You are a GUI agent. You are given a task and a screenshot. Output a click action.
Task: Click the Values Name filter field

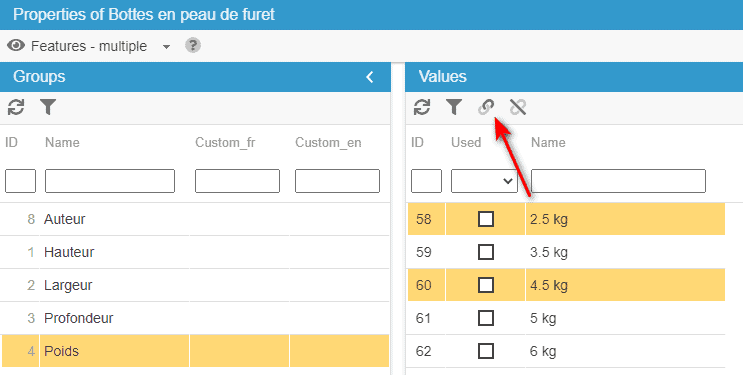[618, 181]
